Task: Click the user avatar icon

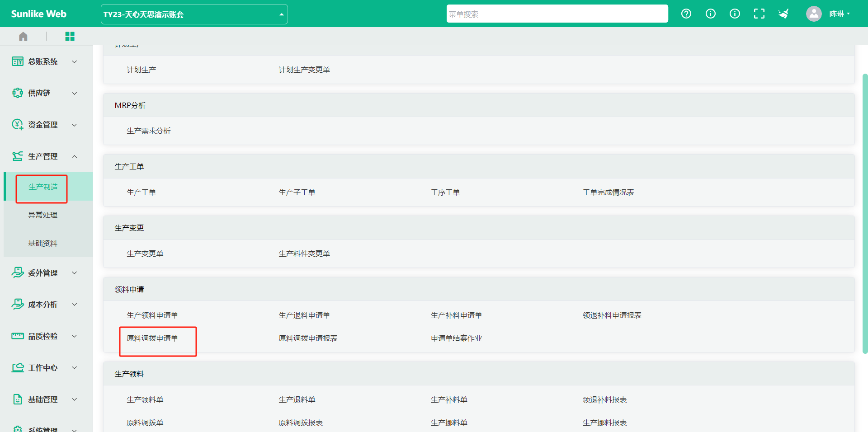Action: pyautogui.click(x=814, y=14)
